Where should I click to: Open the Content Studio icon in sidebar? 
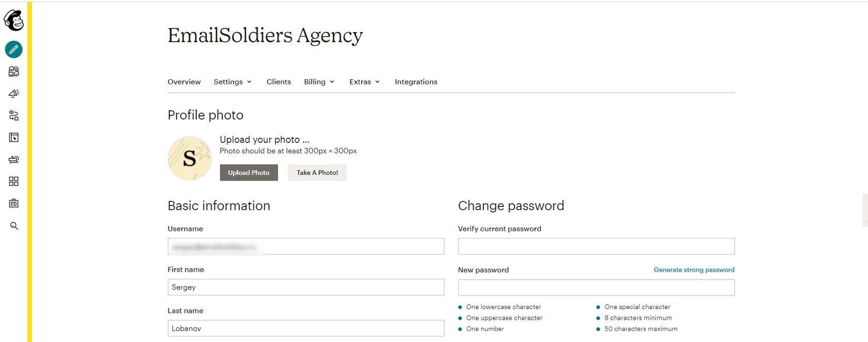14,159
